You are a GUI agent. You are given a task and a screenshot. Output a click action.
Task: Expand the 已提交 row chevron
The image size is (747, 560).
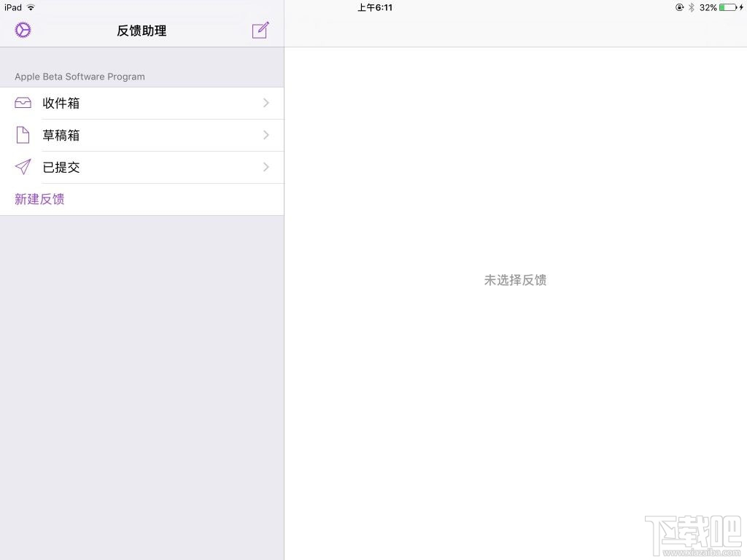(266, 167)
